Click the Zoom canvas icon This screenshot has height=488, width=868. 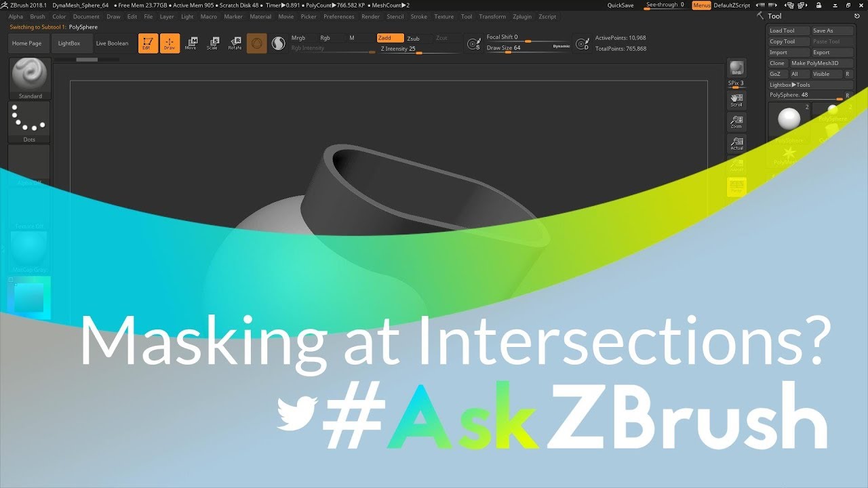pyautogui.click(x=736, y=122)
